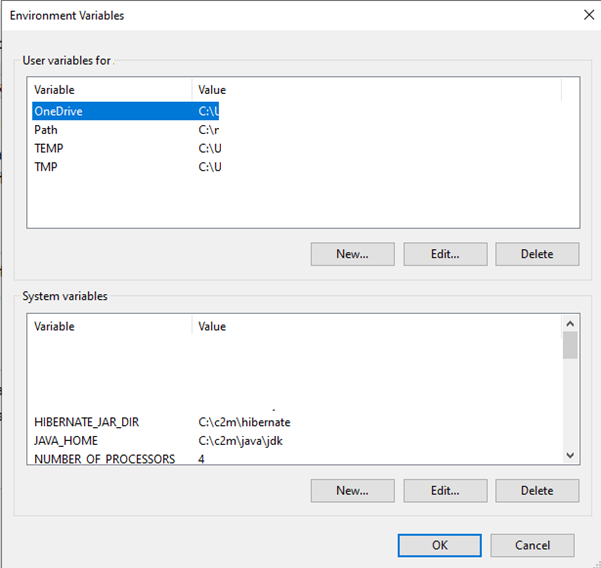
Task: Sort system variables by Value column header
Action: coord(377,326)
